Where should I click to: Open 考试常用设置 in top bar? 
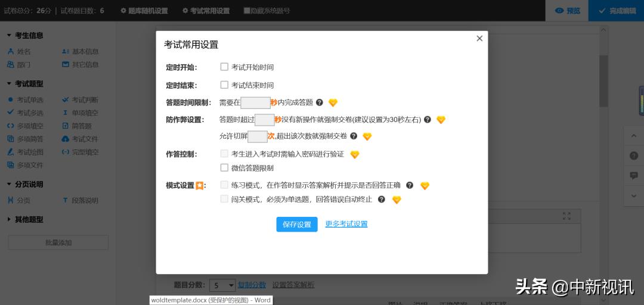(206, 11)
